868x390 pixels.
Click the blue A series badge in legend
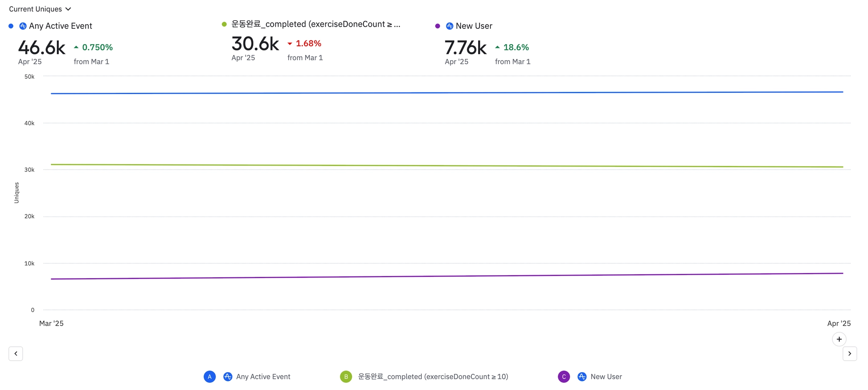click(210, 376)
